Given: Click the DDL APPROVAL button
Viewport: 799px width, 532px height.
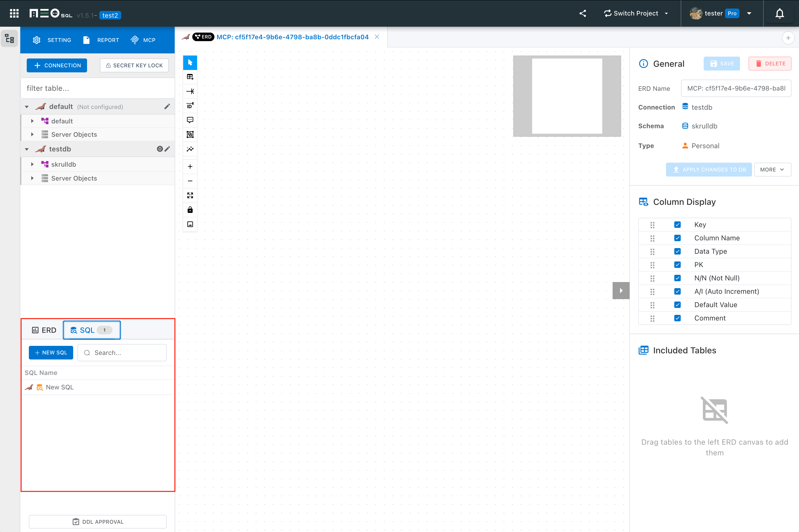Looking at the screenshot, I should (98, 522).
